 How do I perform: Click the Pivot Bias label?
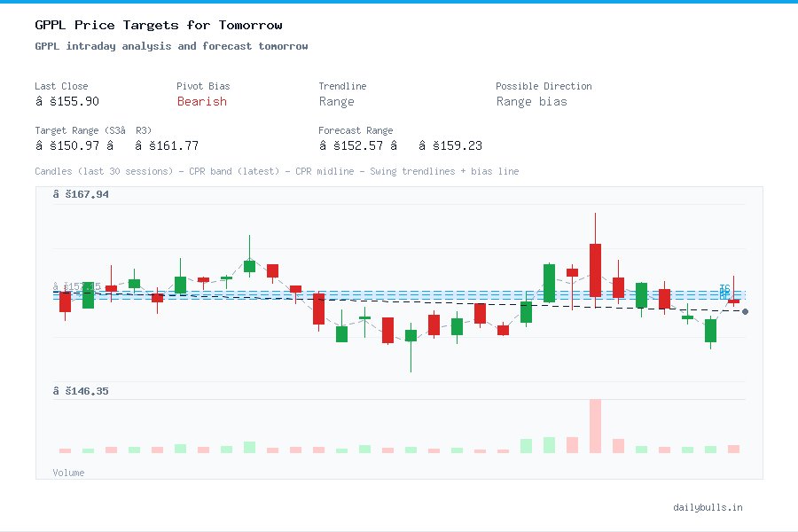203,86
